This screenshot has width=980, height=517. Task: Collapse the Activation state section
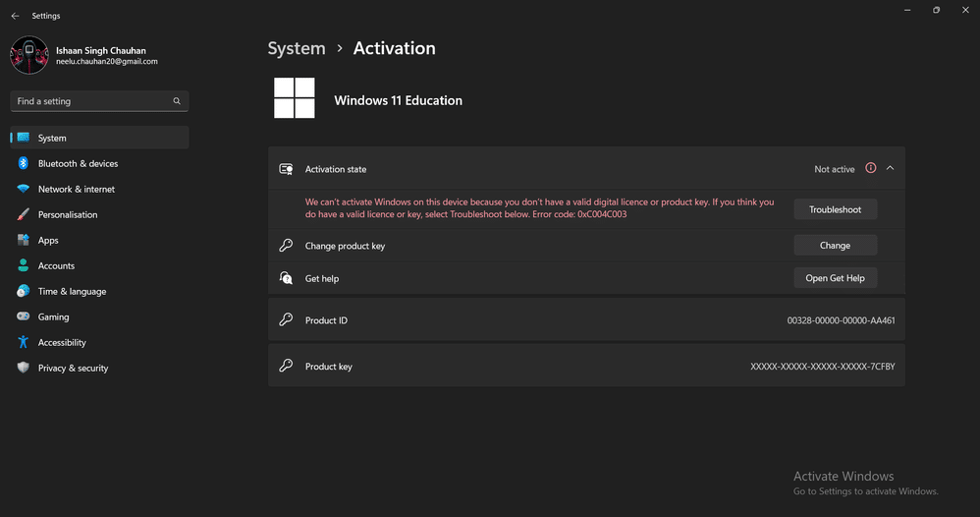(x=890, y=168)
